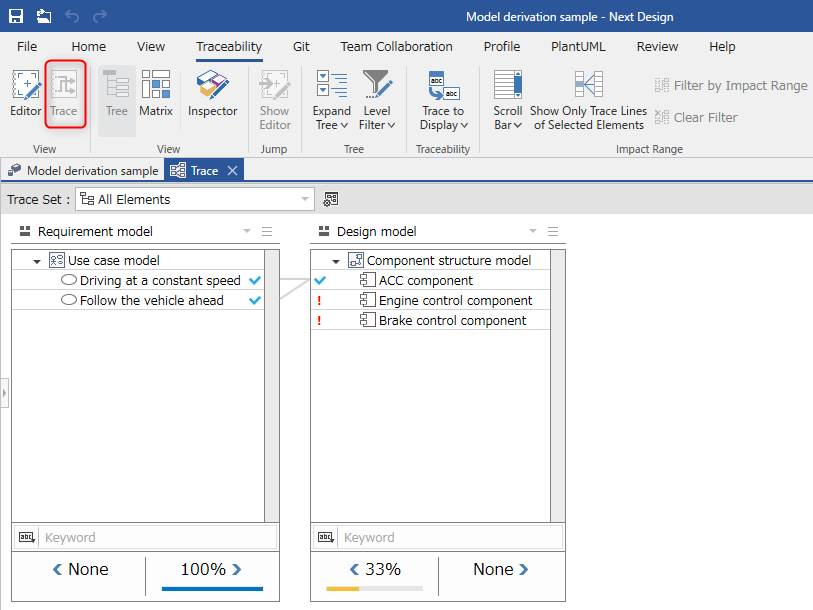Screen dimensions: 813x610
Task: Switch to Trace view in ribbon
Action: point(64,93)
